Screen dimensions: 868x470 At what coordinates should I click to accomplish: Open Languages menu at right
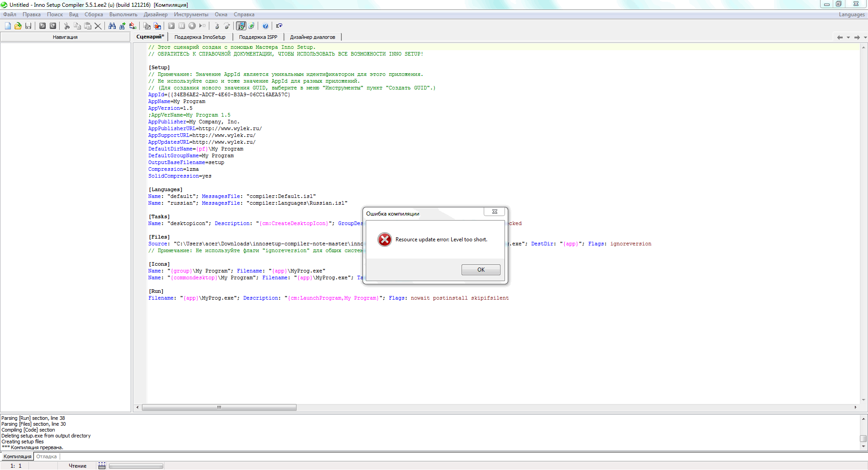852,14
